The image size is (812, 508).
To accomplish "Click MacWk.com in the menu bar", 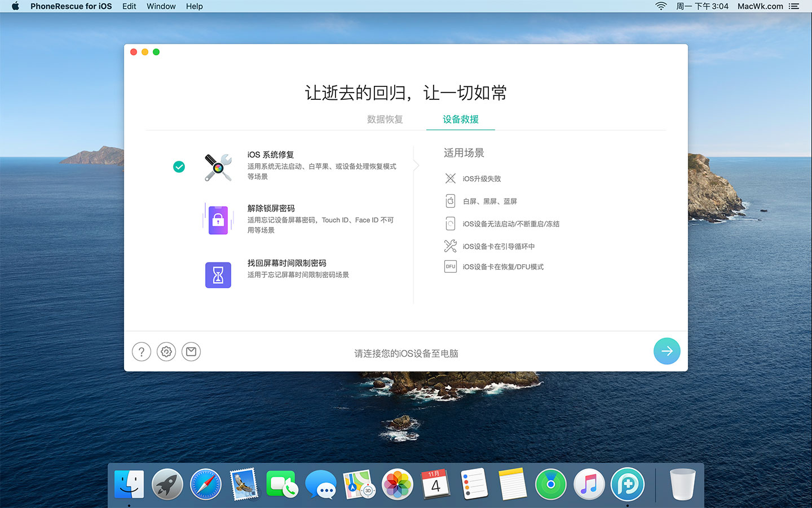I will point(760,6).
